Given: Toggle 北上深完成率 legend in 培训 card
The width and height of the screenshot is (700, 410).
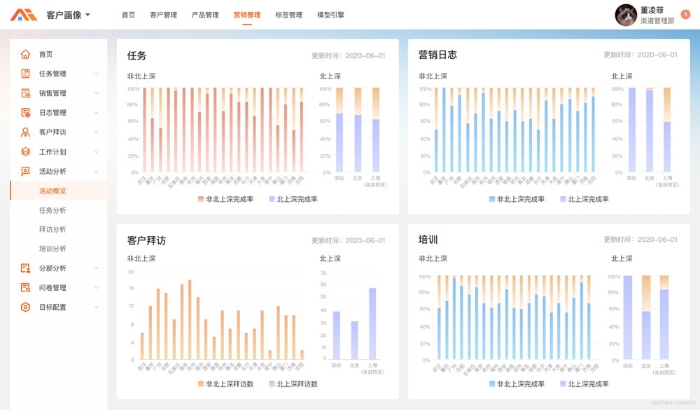Looking at the screenshot, I should tap(584, 384).
